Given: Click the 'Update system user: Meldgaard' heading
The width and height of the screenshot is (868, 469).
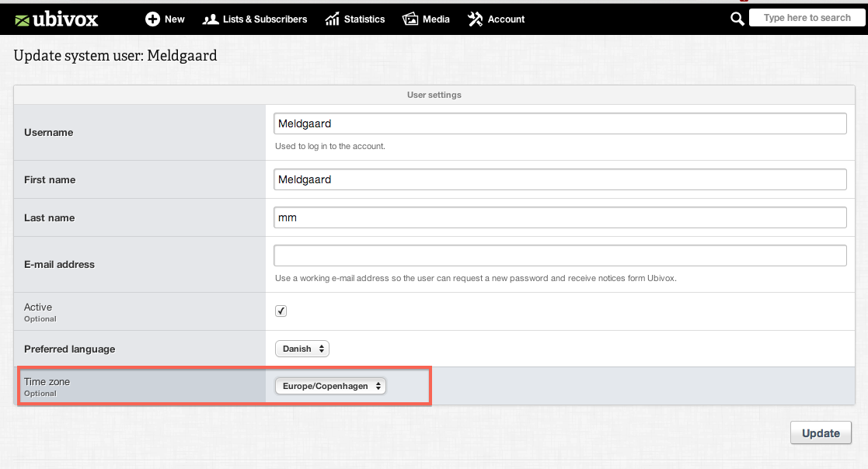Looking at the screenshot, I should click(x=115, y=56).
